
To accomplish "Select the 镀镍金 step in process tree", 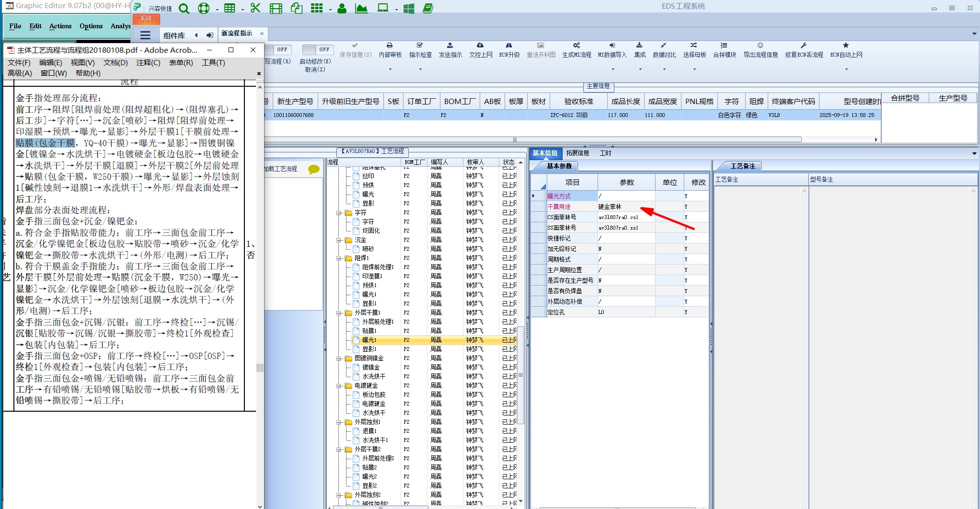I will [x=371, y=368].
